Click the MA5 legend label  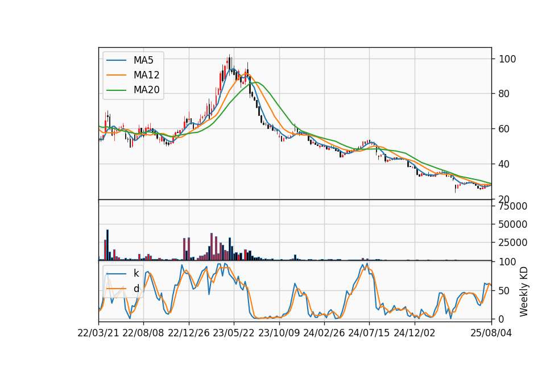tap(143, 60)
